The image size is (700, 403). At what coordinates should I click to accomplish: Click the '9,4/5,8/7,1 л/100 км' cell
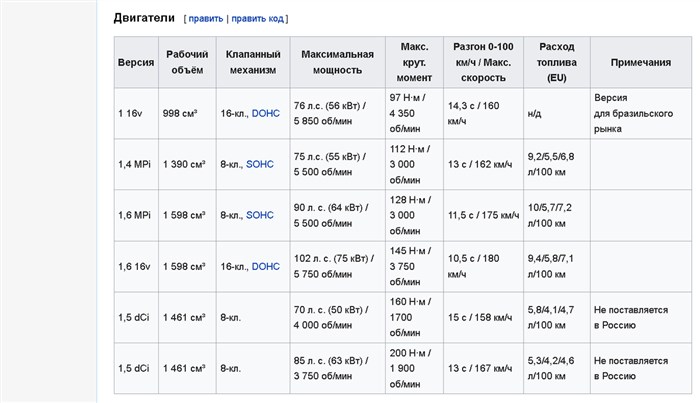pyautogui.click(x=557, y=266)
